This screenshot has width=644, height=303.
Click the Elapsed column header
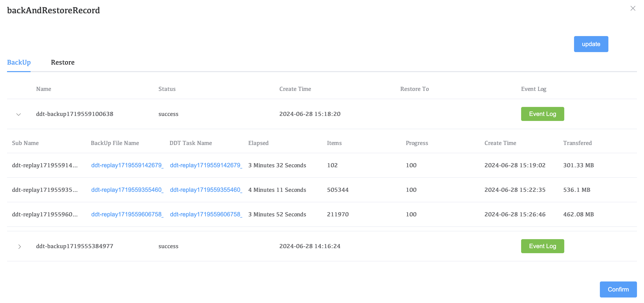[x=258, y=143]
